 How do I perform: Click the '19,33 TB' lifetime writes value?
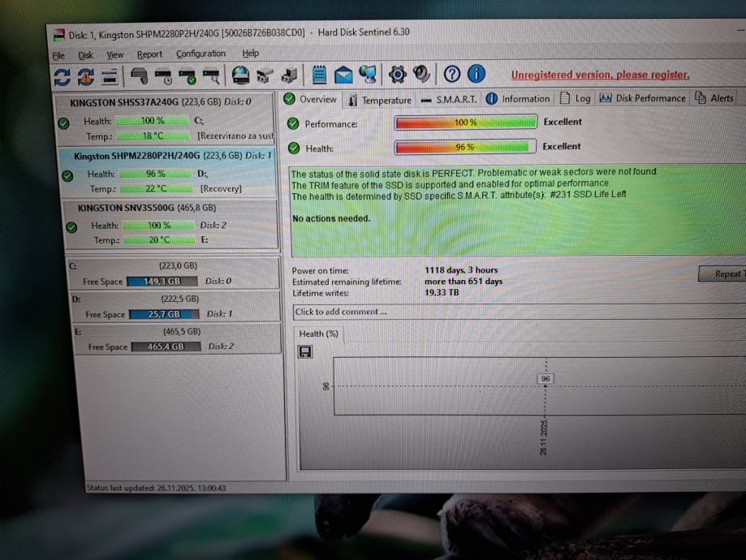tap(442, 292)
